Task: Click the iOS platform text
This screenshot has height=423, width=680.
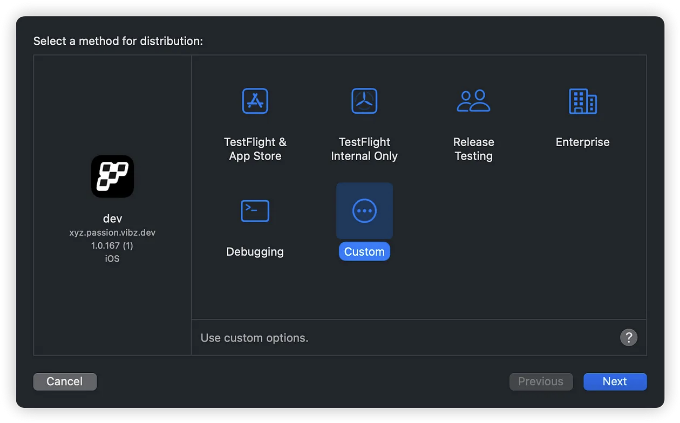Action: click(112, 259)
